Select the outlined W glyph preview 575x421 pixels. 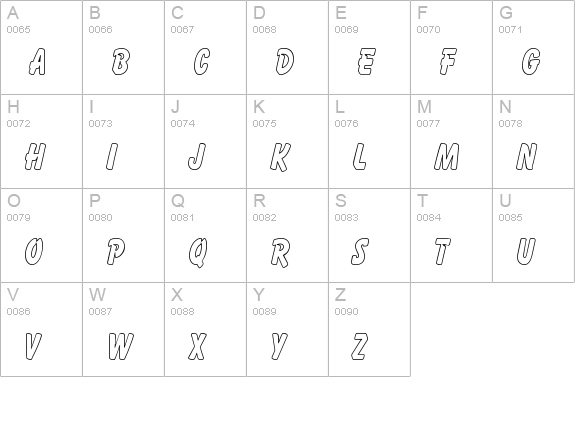click(x=121, y=346)
